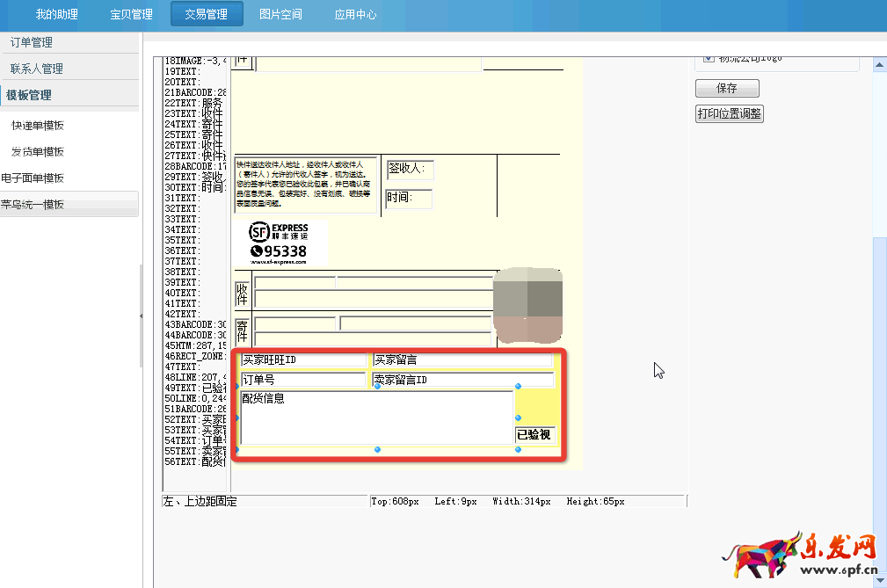Select 菜鸟统一模板 in the sidebar

pos(33,205)
